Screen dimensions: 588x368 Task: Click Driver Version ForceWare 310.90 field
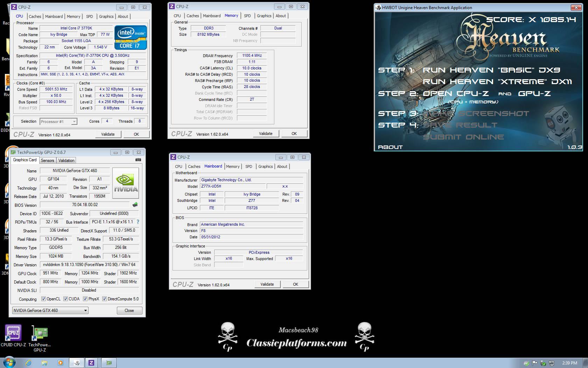pyautogui.click(x=89, y=265)
